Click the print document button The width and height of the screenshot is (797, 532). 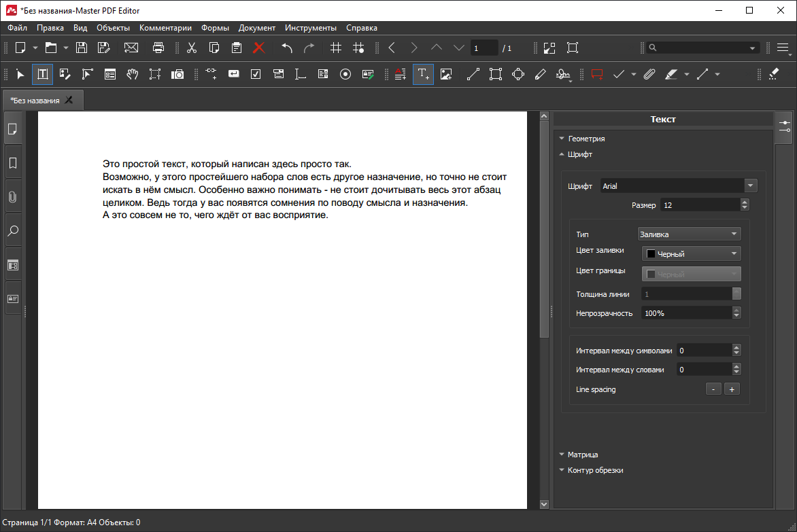[158, 48]
